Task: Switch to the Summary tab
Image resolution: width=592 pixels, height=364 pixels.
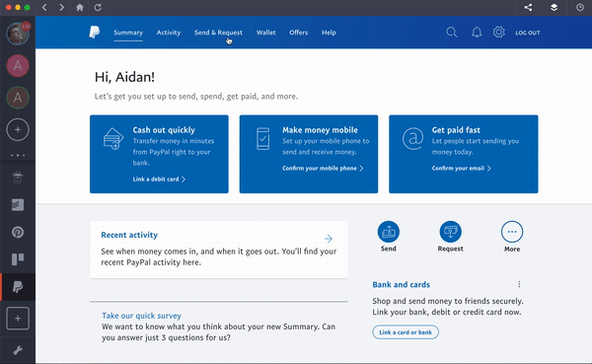Action: (128, 33)
